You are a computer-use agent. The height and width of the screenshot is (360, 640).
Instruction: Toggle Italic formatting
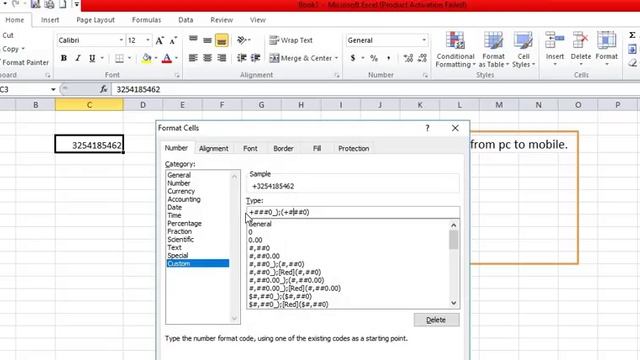pos(78,58)
